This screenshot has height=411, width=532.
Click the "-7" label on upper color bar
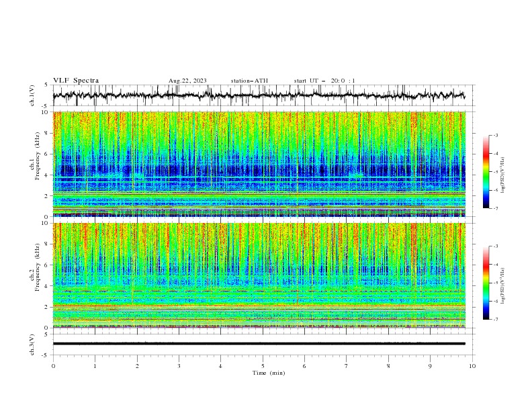click(495, 208)
